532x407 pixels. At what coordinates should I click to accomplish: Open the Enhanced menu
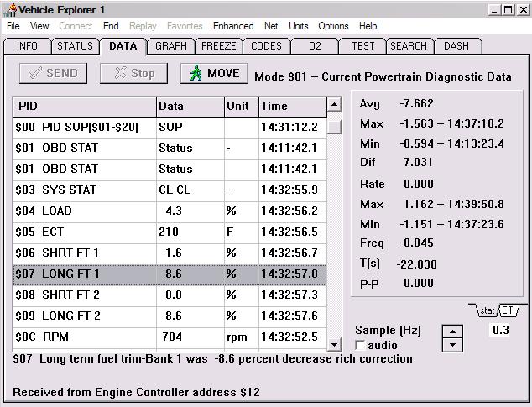click(x=233, y=26)
